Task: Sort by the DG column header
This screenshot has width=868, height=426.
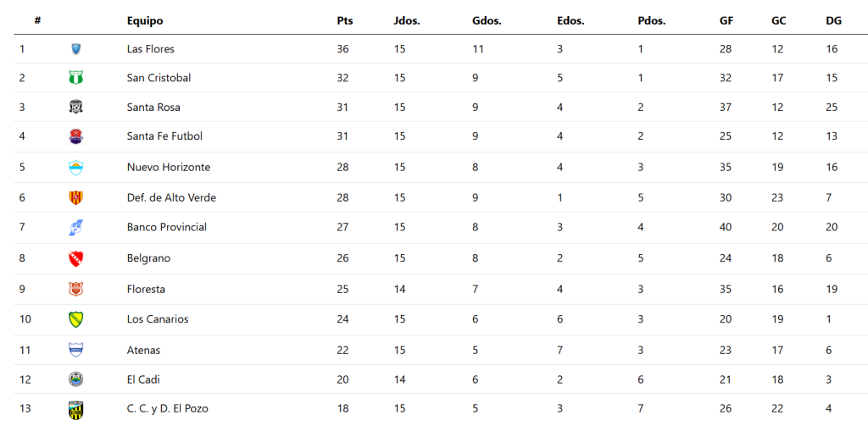Action: [x=834, y=21]
